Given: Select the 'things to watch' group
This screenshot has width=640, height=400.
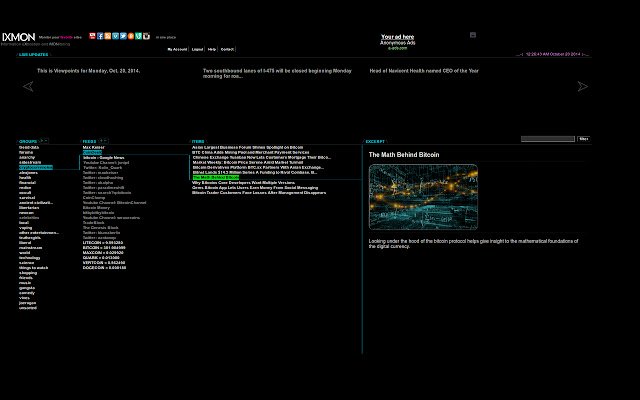Looking at the screenshot, I should tap(33, 268).
